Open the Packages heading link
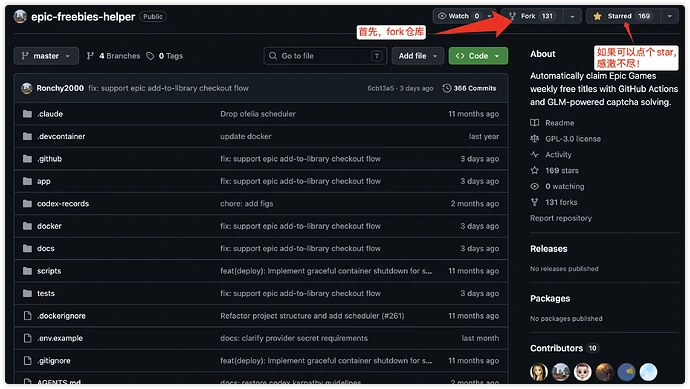The image size is (690, 389). pos(550,299)
